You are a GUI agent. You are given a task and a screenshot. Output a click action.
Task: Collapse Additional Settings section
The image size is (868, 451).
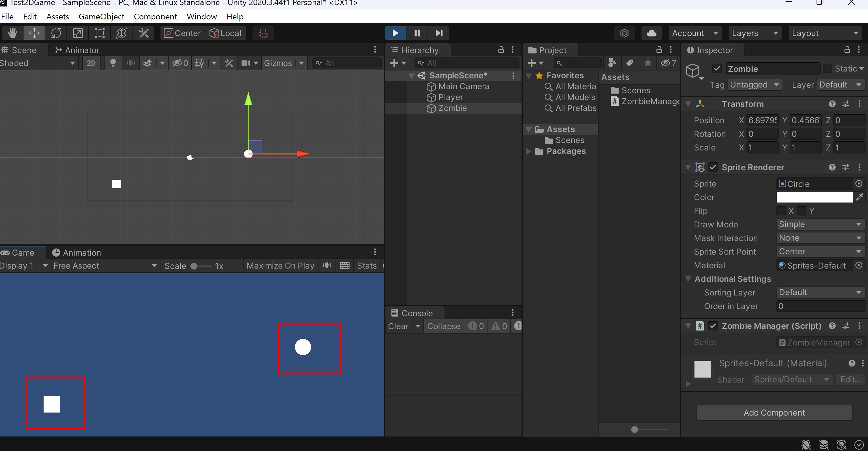click(x=688, y=279)
